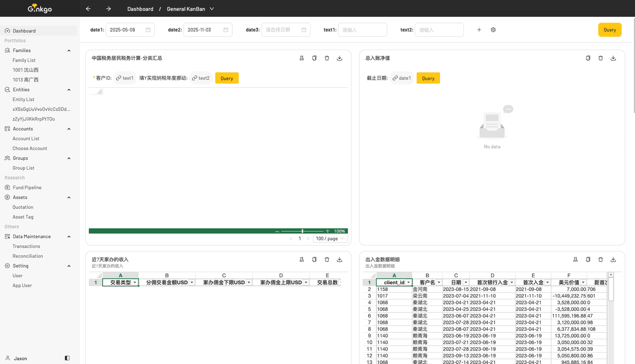Click the flask icon on the 出入金数据明细 card
Viewport: 635px width, 364px height.
click(575, 259)
